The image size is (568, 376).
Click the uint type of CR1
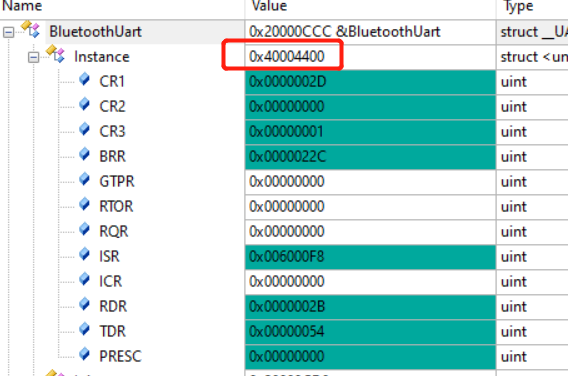pyautogui.click(x=532, y=82)
